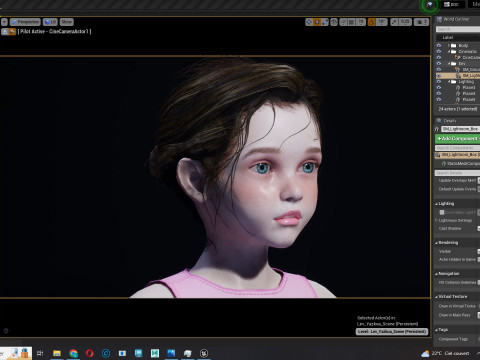Open viewport options dropdown arrow at top-left
The image size is (480, 360).
point(4,22)
